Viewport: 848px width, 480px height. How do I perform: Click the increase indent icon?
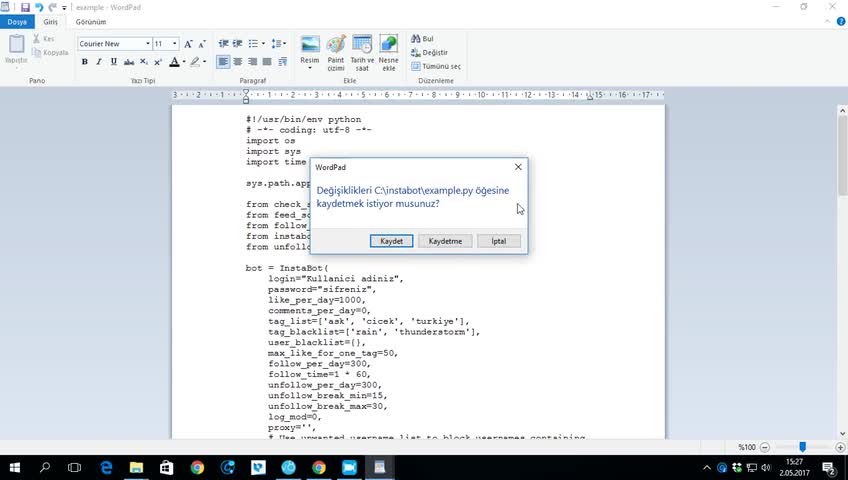pyautogui.click(x=237, y=43)
